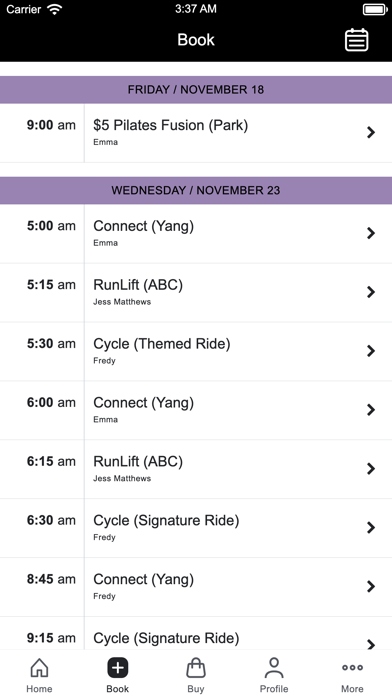
Task: Tap the More three-dots icon
Action: tap(352, 668)
